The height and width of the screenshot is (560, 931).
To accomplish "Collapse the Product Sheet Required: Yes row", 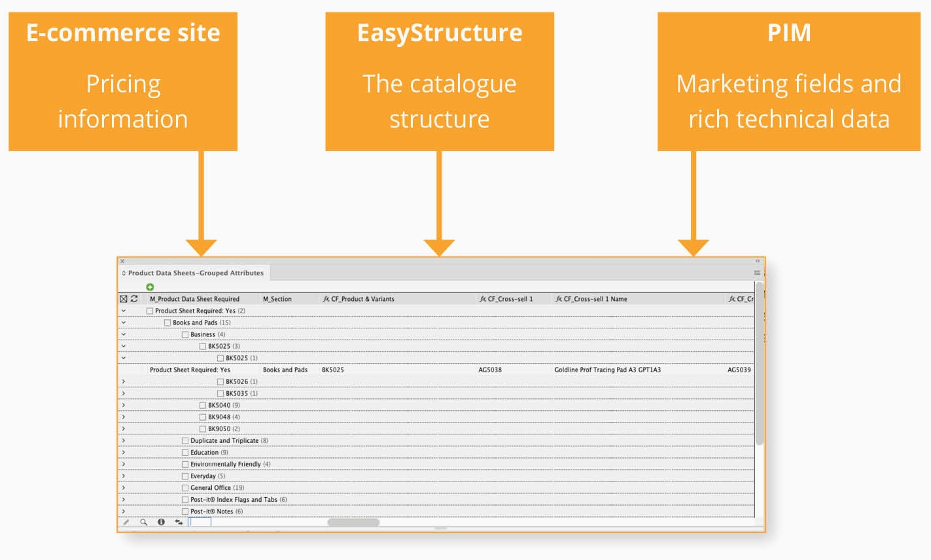I will point(124,311).
